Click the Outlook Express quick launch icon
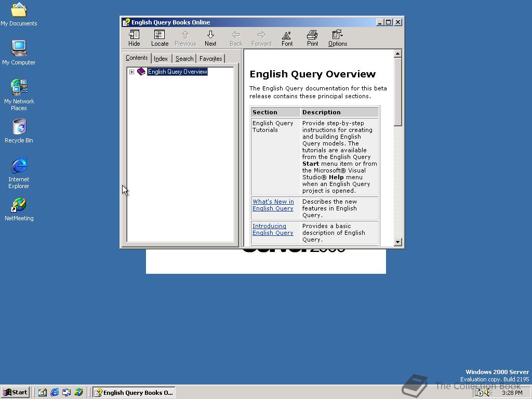 (x=66, y=392)
